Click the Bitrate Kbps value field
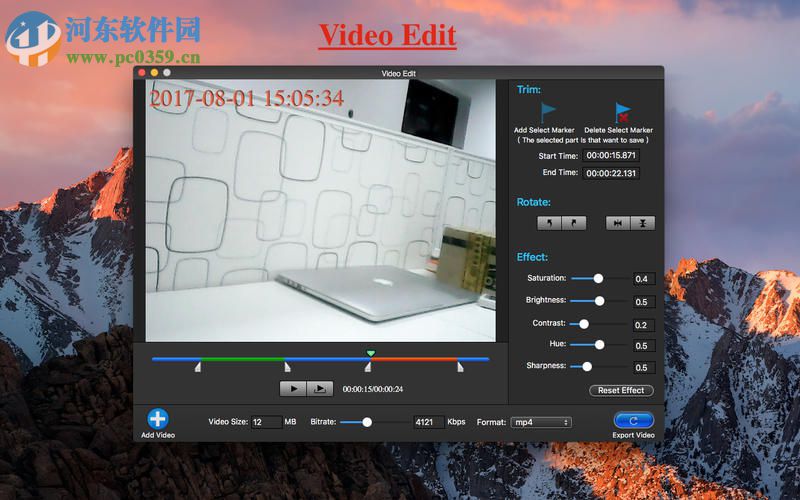Screen dimensions: 800x500 point(428,422)
